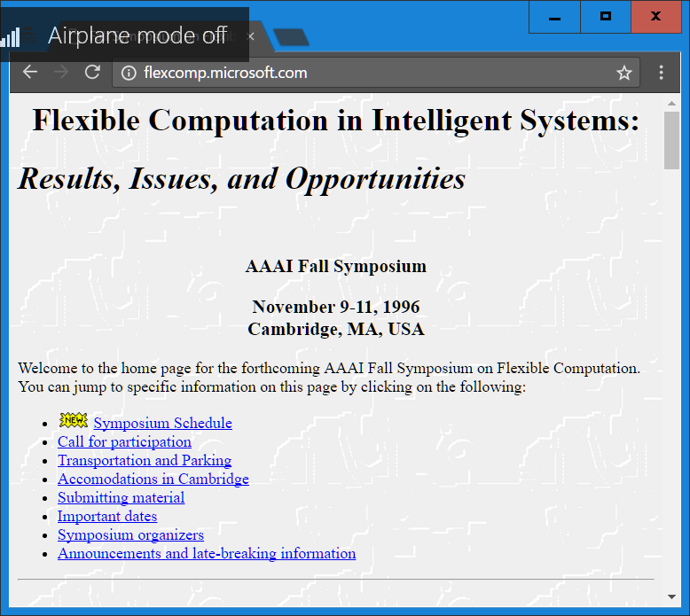Click the 'Flexible Computation in Intelligent Systems:' title
The image size is (690, 616).
(336, 120)
